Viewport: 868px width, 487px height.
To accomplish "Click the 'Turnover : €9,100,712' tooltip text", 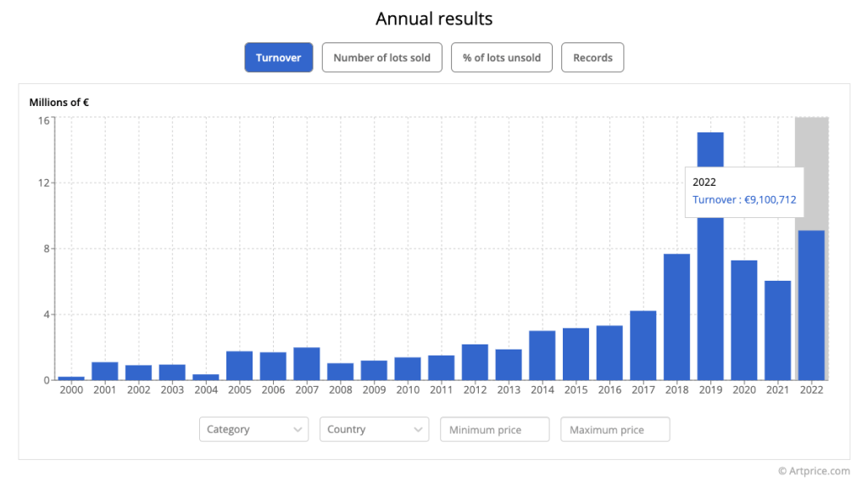I will [744, 200].
